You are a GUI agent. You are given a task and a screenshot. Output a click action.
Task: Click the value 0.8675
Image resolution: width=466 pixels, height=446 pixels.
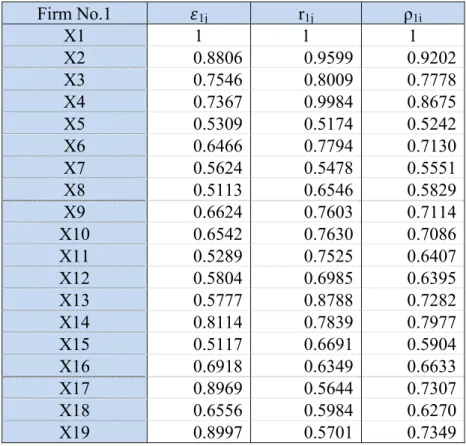pyautogui.click(x=431, y=102)
